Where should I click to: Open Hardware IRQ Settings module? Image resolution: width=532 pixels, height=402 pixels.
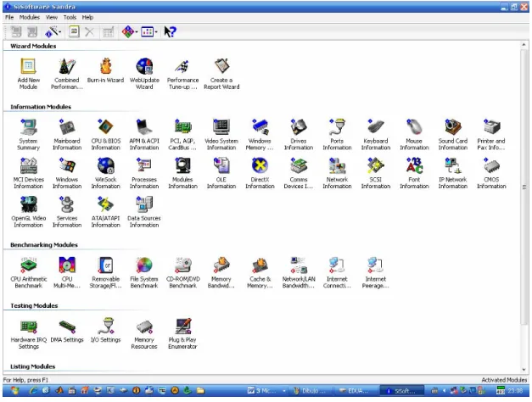(29, 333)
